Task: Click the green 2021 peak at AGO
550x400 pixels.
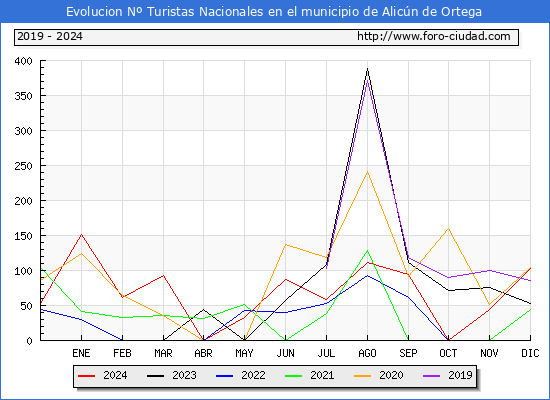Action: (x=367, y=250)
